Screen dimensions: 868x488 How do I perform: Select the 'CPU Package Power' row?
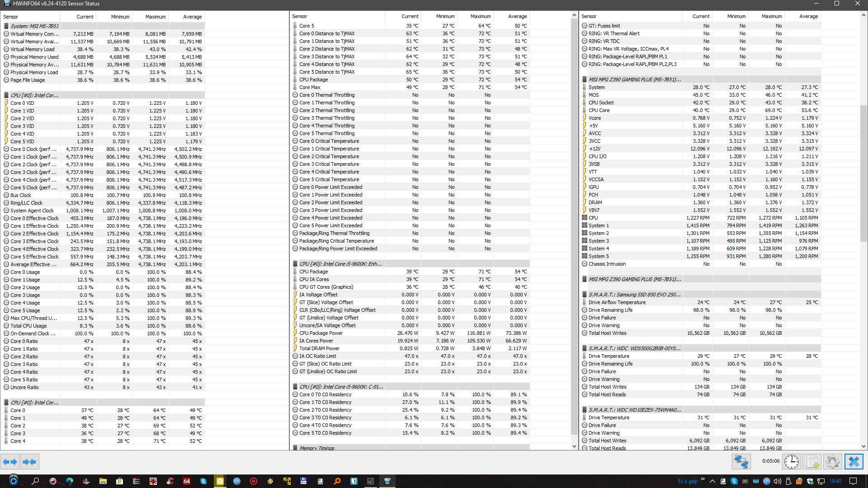[410, 333]
